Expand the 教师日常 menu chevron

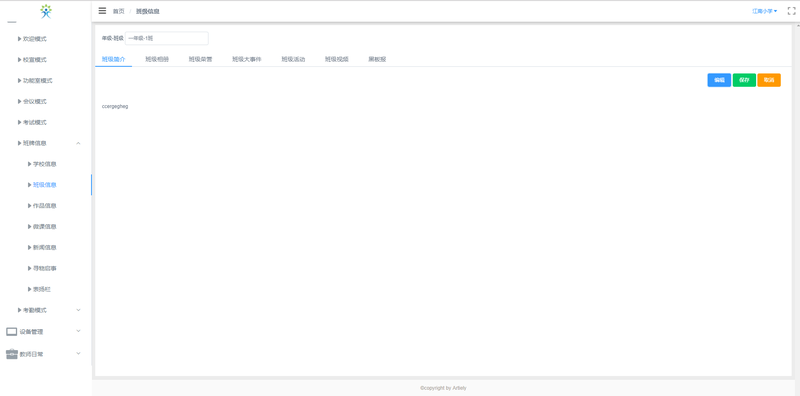coord(78,353)
